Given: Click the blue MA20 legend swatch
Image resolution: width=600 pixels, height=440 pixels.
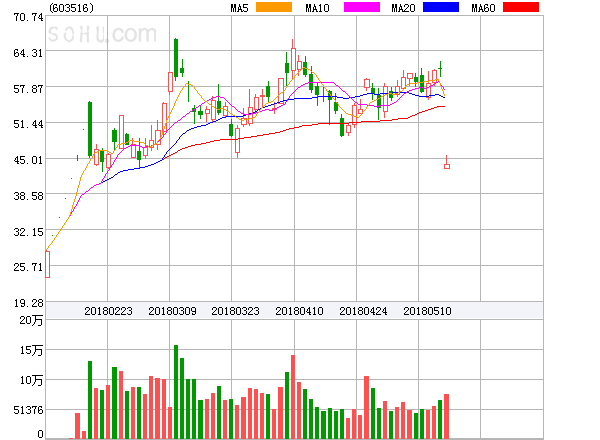Looking at the screenshot, I should (x=441, y=7).
